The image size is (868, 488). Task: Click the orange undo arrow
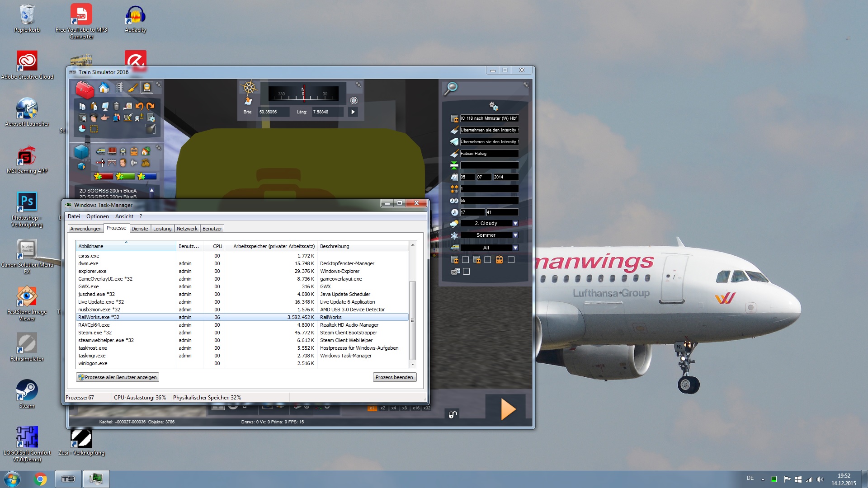click(139, 106)
